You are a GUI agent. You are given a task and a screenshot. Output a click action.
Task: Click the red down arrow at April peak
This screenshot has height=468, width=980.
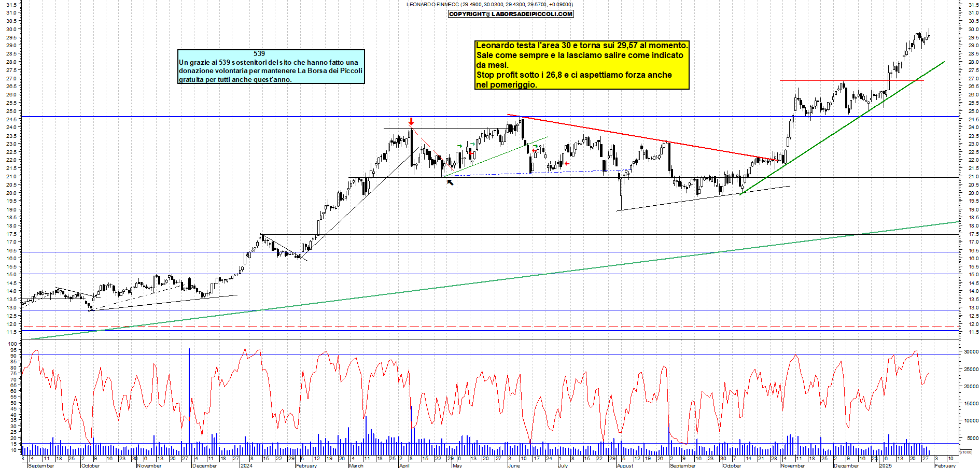pyautogui.click(x=411, y=122)
